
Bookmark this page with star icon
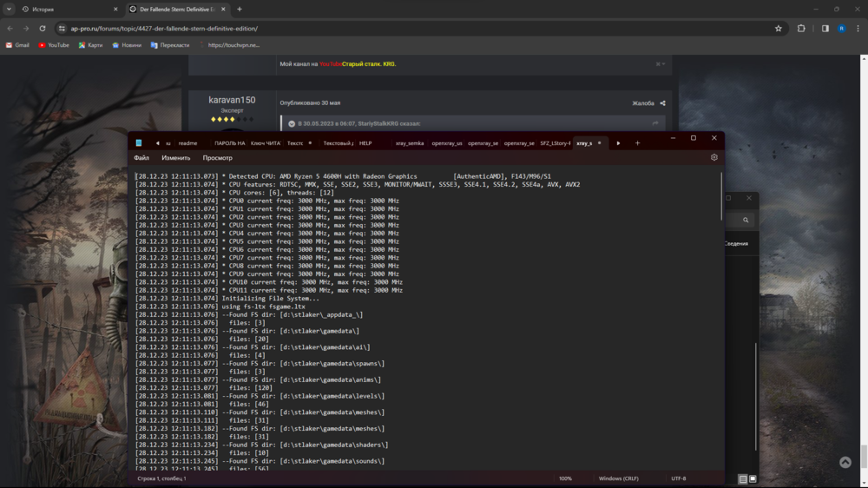click(779, 29)
